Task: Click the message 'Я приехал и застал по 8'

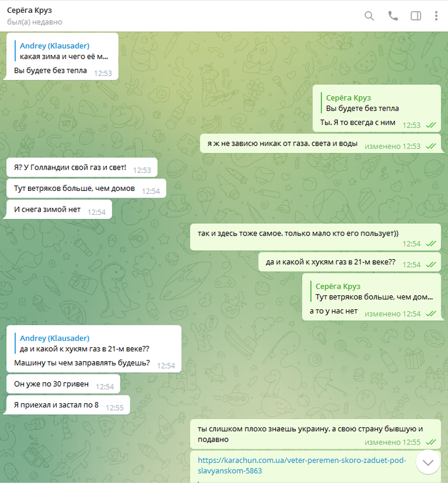Action: 68,405
